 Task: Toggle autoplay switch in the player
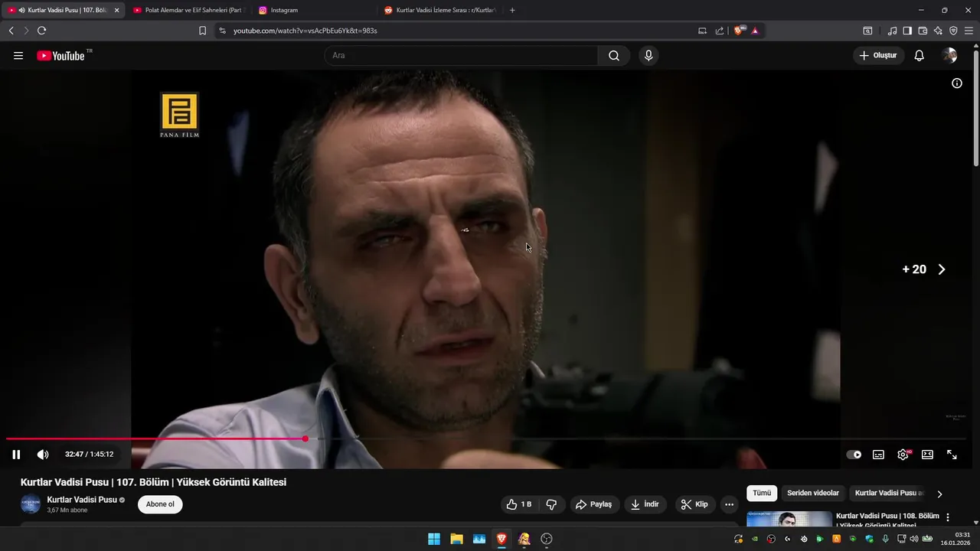click(x=854, y=455)
